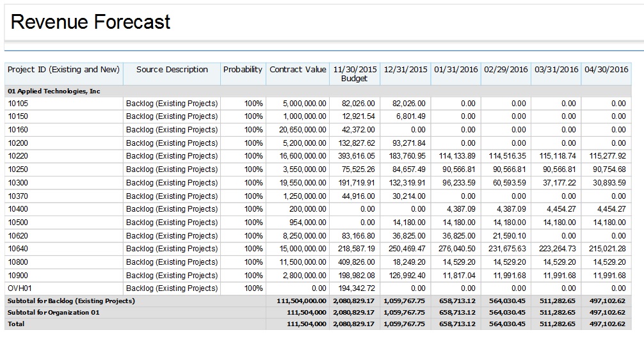Select the 20,650,000.00 contract value cell
Viewport: 644px width, 353px height.
tap(304, 130)
